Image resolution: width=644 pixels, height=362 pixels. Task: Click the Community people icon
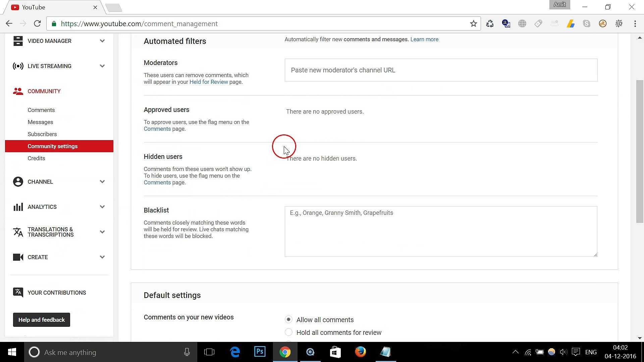(18, 91)
